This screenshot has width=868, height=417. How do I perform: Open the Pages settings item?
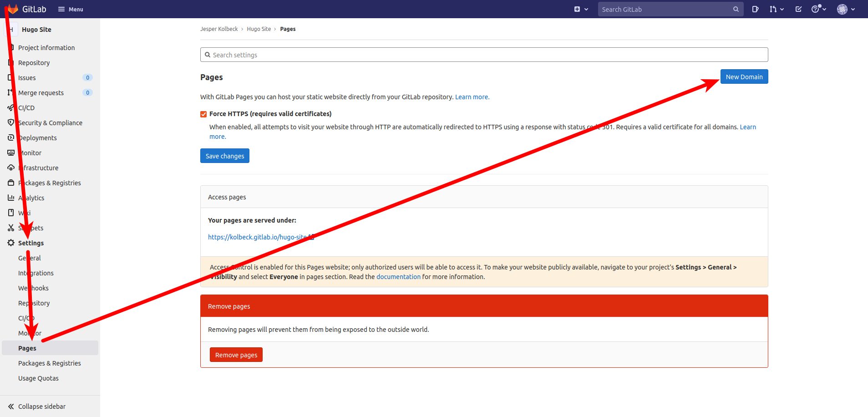tap(50, 348)
